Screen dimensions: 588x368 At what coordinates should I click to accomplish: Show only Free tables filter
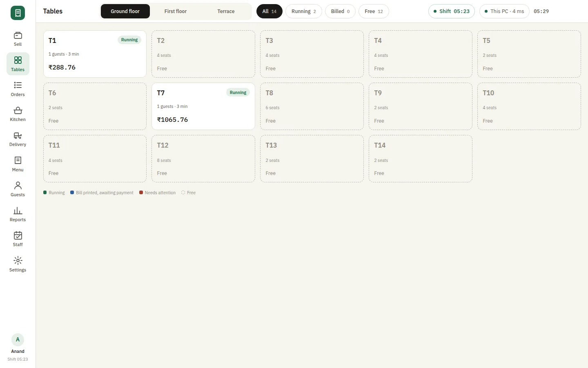pyautogui.click(x=374, y=11)
